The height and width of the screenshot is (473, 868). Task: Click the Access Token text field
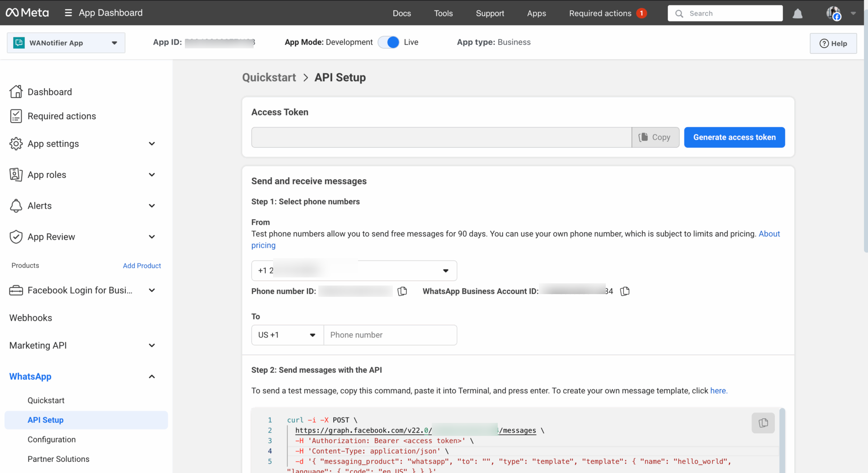tap(441, 137)
